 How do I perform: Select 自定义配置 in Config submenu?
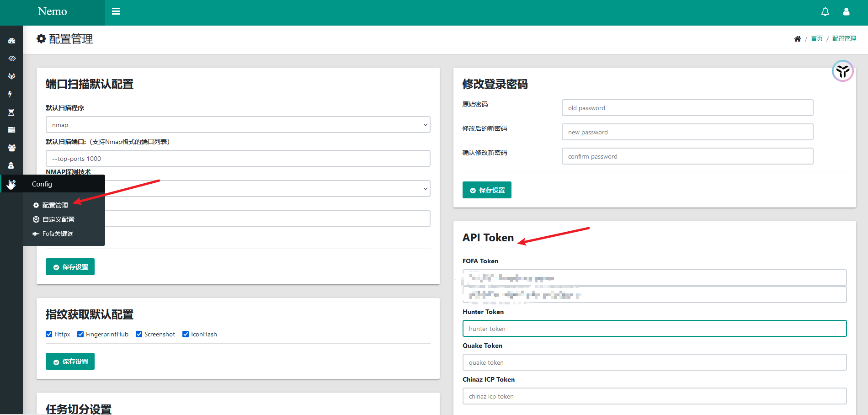click(58, 219)
